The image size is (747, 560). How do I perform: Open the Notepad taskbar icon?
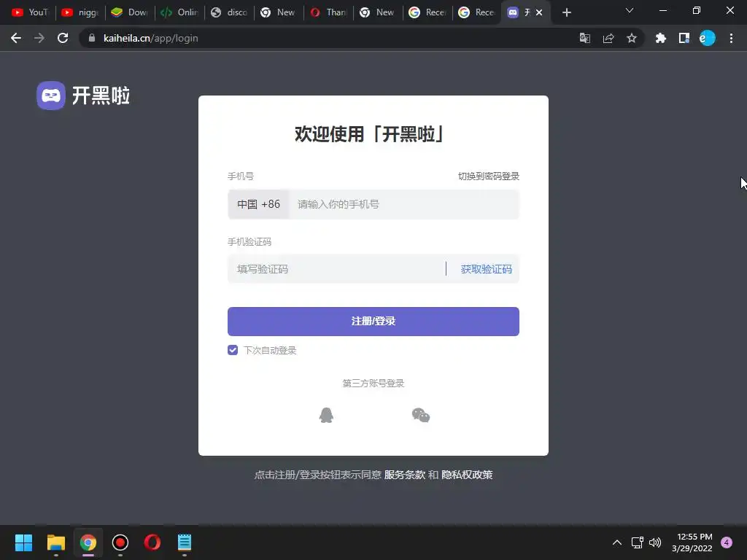(x=185, y=542)
